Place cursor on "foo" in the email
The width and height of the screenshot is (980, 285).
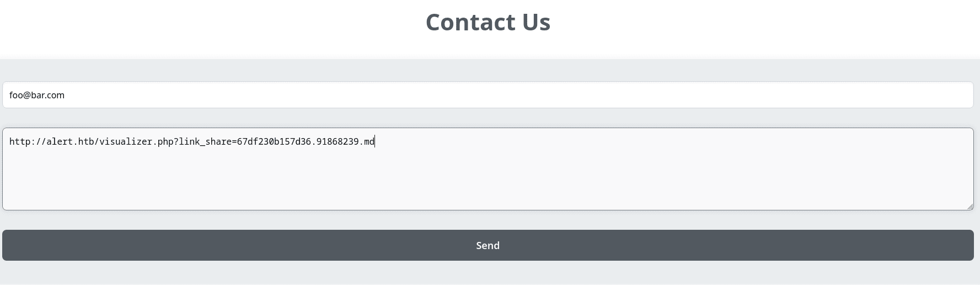click(16, 95)
